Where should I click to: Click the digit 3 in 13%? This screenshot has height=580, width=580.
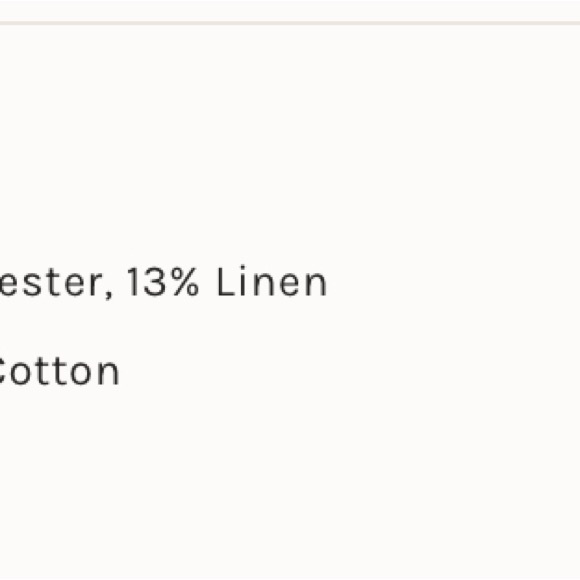pos(155,282)
